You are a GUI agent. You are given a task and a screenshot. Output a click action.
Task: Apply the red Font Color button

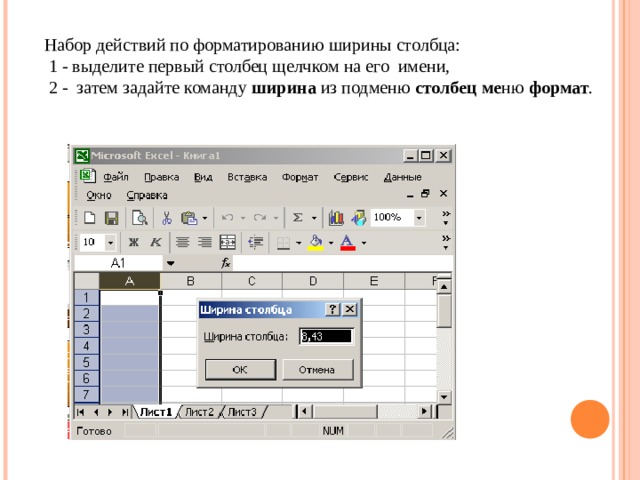click(x=347, y=242)
